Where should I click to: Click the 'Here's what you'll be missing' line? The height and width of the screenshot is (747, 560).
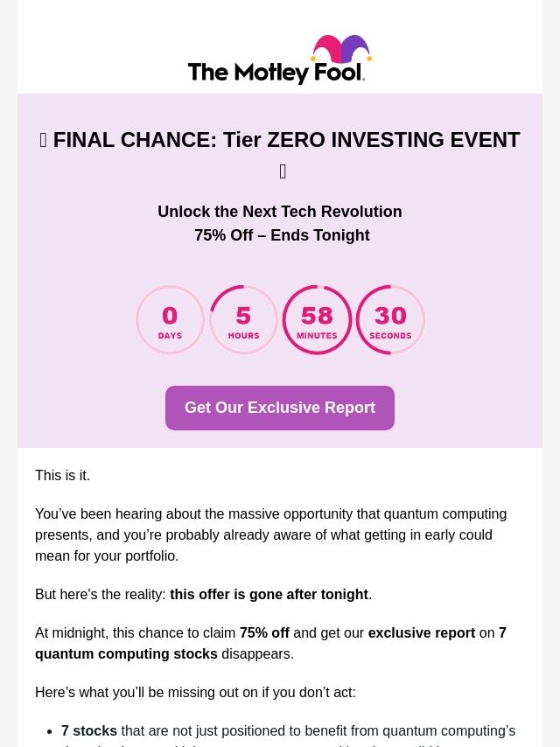click(195, 692)
